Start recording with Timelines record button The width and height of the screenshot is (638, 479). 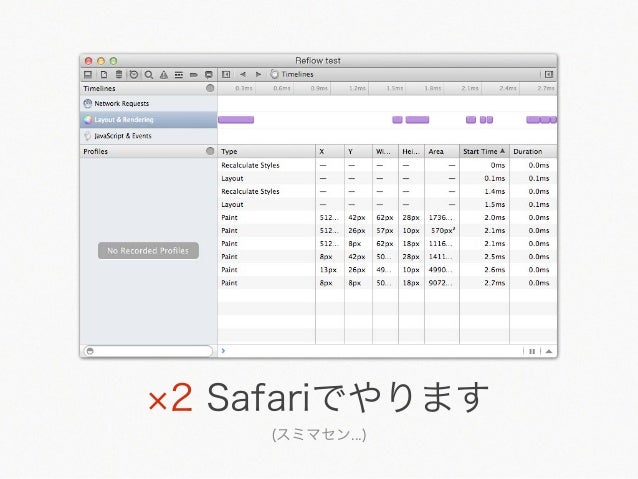pyautogui.click(x=210, y=88)
